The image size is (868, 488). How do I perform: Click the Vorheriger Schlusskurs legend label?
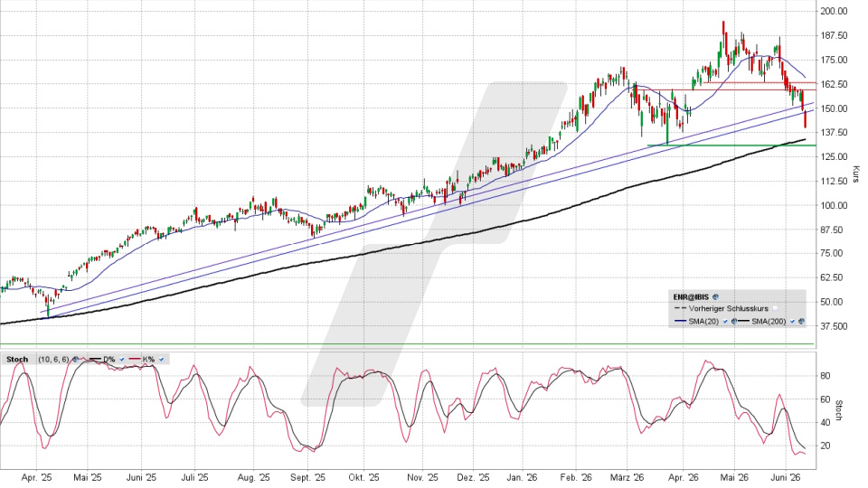click(729, 309)
